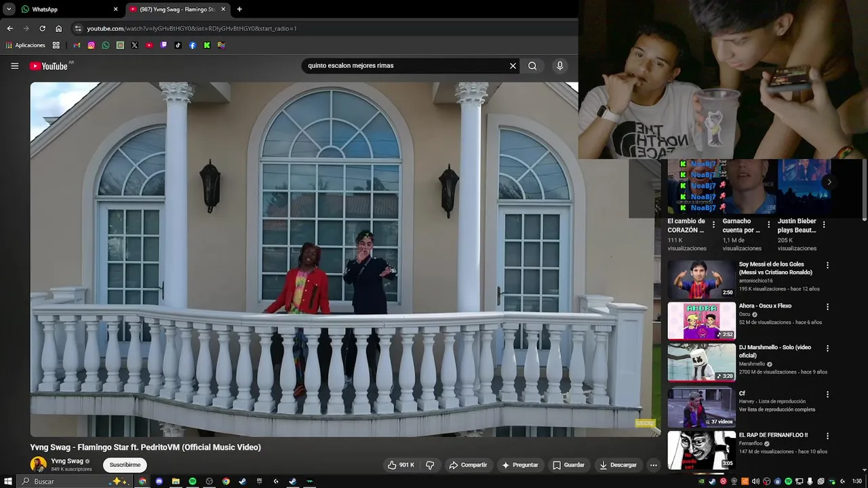Open Instagram bookmark in bookmarks bar
Viewport: 868px width, 488px height.
(x=91, y=45)
